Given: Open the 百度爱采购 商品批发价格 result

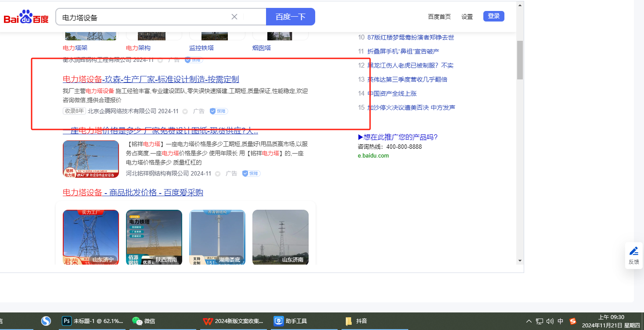Looking at the screenshot, I should 133,193.
